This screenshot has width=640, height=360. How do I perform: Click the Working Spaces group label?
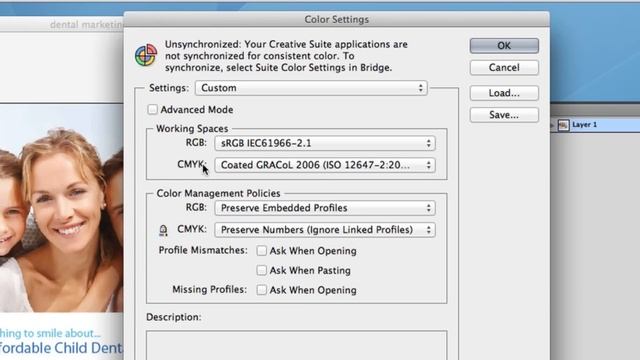(192, 129)
